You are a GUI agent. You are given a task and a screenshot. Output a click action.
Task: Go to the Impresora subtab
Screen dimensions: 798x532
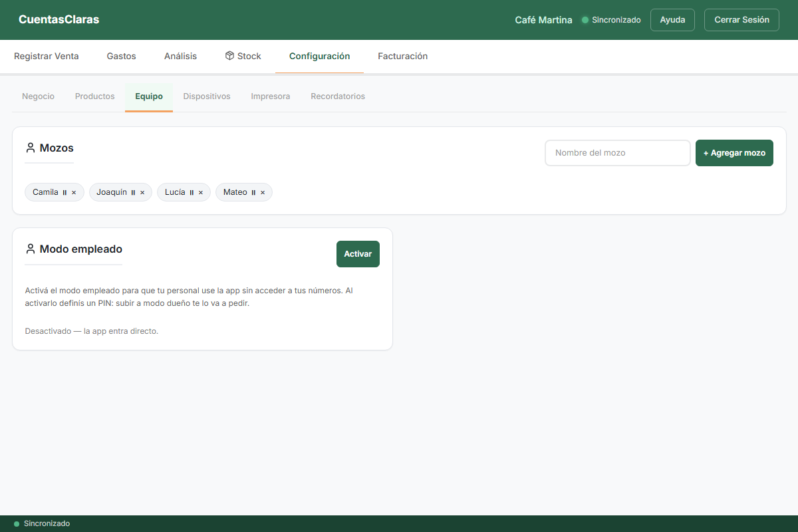pyautogui.click(x=271, y=96)
